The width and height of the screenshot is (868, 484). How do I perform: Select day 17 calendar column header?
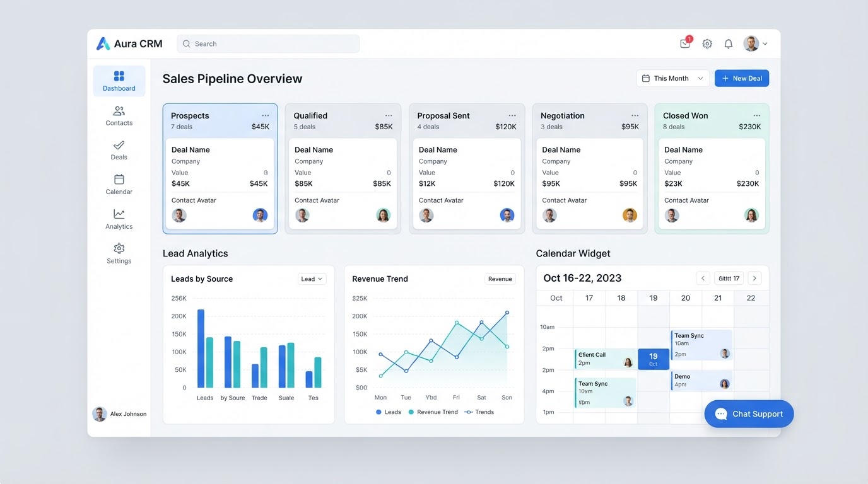pos(589,298)
